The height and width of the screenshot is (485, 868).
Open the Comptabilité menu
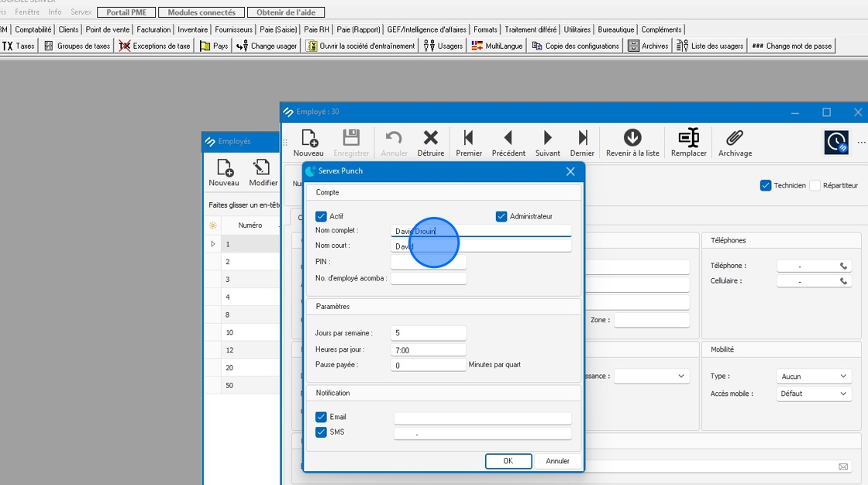point(33,29)
